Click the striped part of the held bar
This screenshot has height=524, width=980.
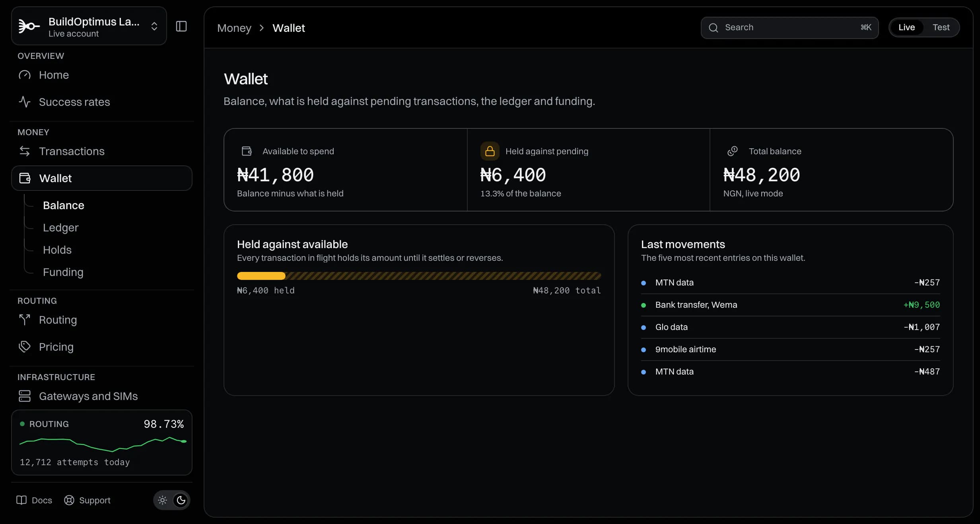(x=443, y=276)
